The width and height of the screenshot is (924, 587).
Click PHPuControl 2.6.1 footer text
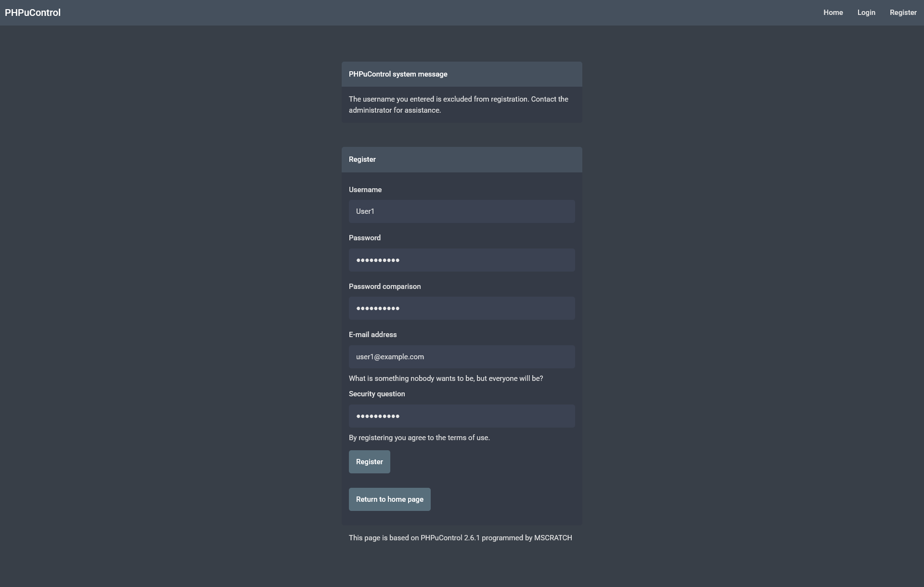[450, 538]
